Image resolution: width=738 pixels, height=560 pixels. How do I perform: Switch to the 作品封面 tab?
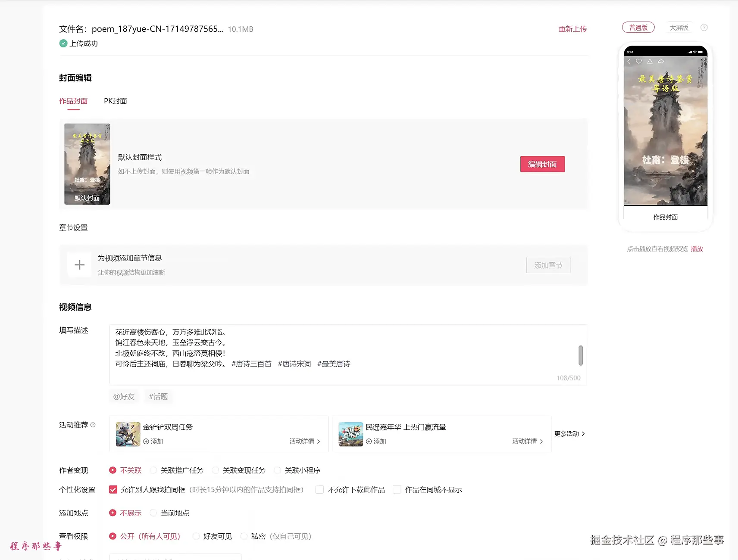click(x=73, y=101)
